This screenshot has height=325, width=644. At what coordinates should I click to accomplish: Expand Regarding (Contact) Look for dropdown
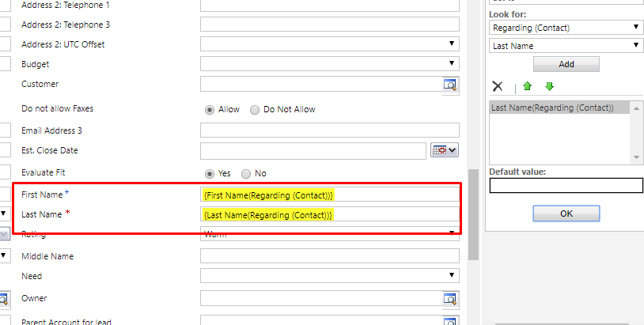point(566,28)
